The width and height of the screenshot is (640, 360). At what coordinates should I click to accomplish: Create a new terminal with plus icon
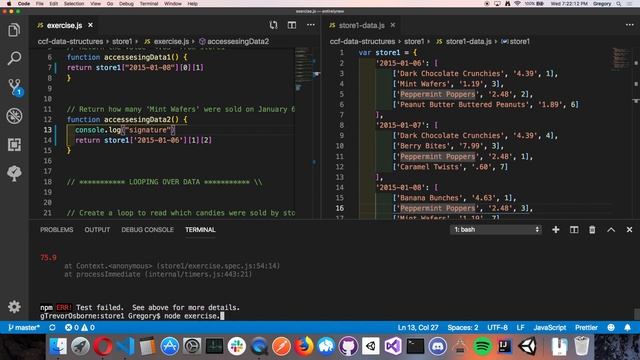[556, 230]
